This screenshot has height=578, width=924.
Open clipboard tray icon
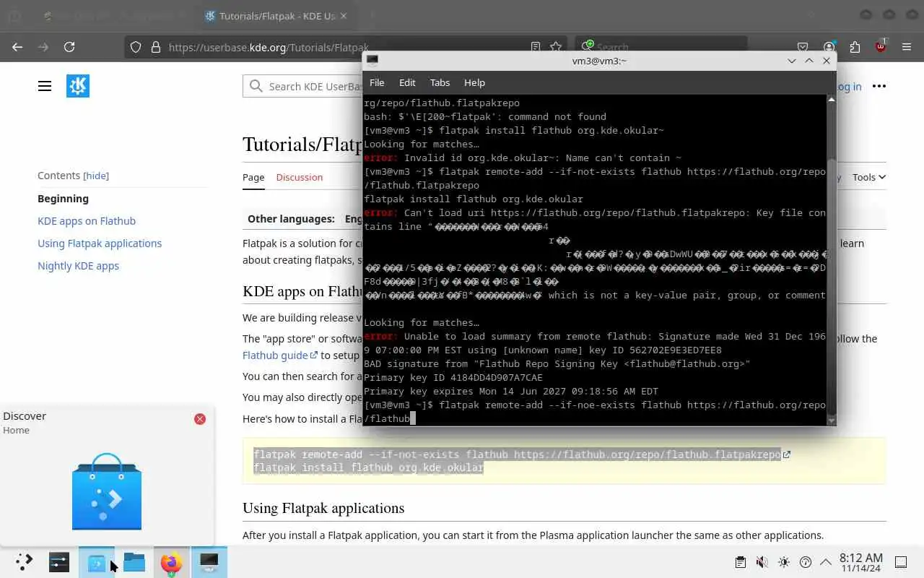click(740, 562)
